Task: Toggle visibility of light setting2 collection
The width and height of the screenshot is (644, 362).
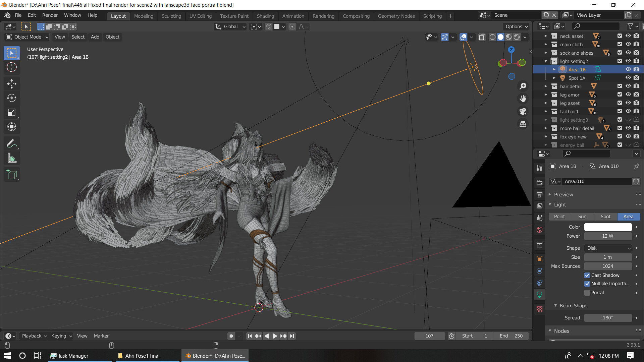Action: 629,61
